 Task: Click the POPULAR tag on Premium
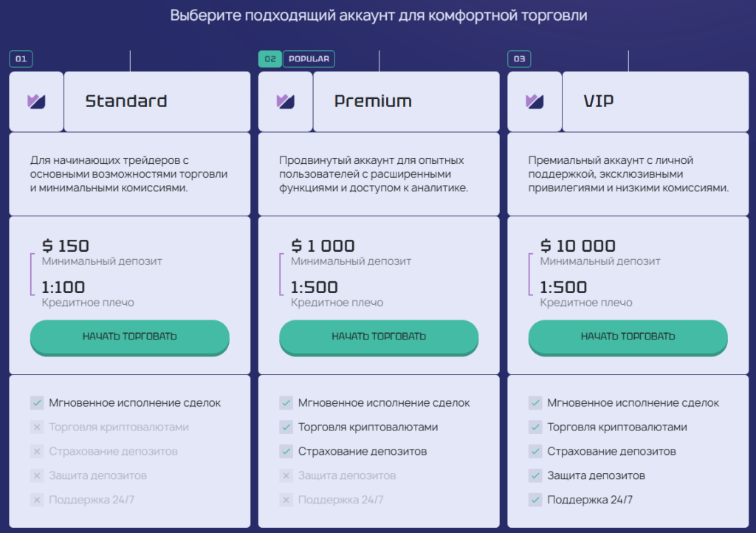309,59
